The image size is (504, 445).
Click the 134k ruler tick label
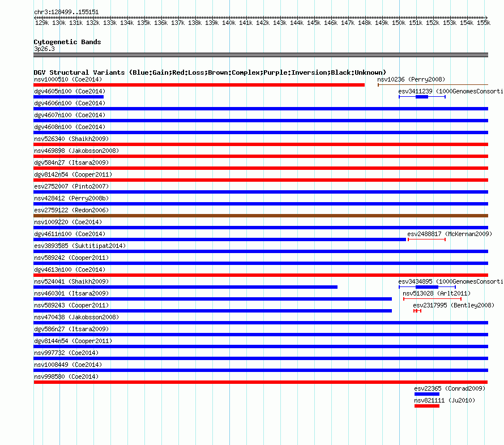click(x=127, y=23)
